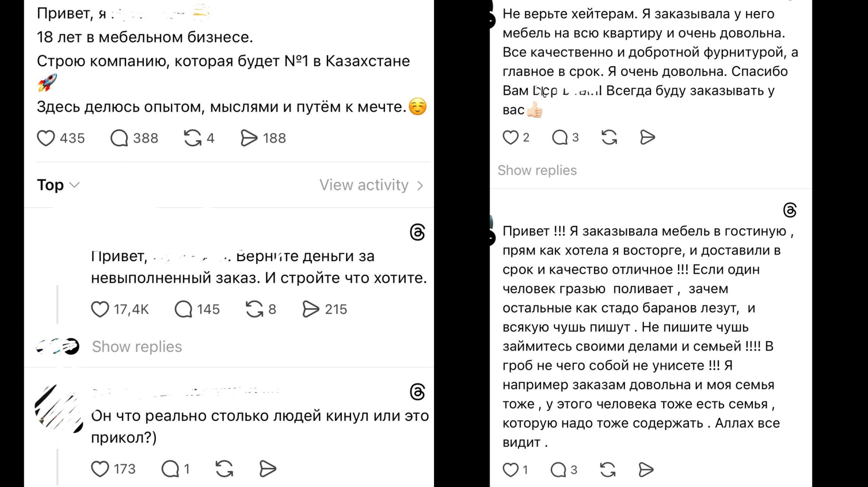Share the main post with 188 shares

249,138
